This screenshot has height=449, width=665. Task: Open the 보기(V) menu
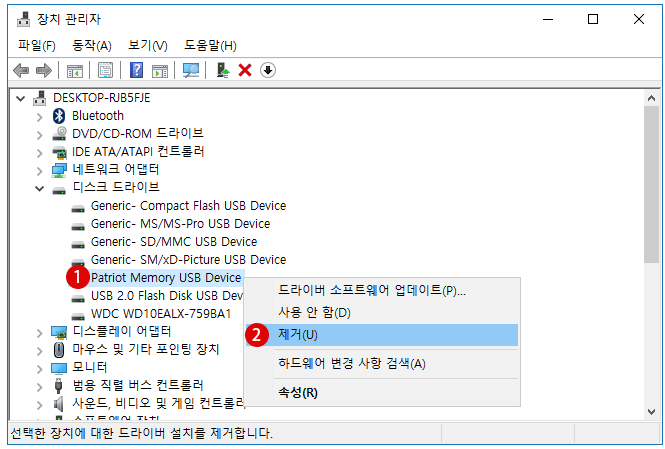[148, 45]
